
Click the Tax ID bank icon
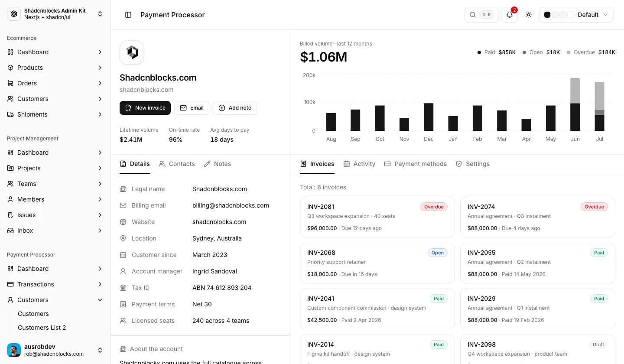pyautogui.click(x=123, y=288)
